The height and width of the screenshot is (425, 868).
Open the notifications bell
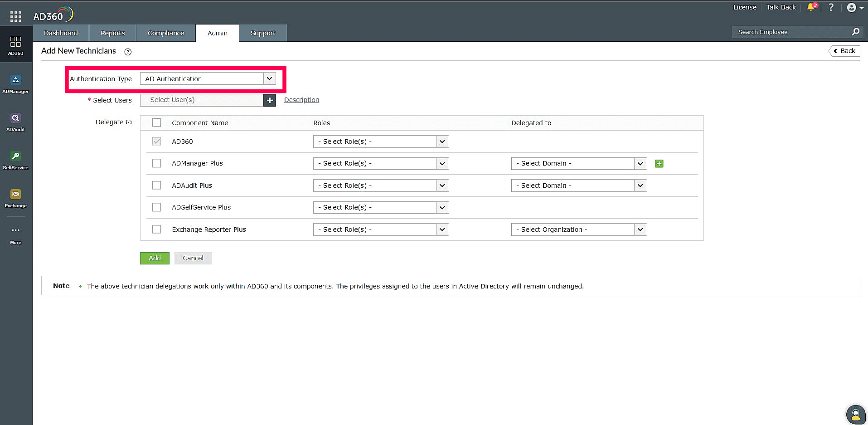click(x=811, y=7)
